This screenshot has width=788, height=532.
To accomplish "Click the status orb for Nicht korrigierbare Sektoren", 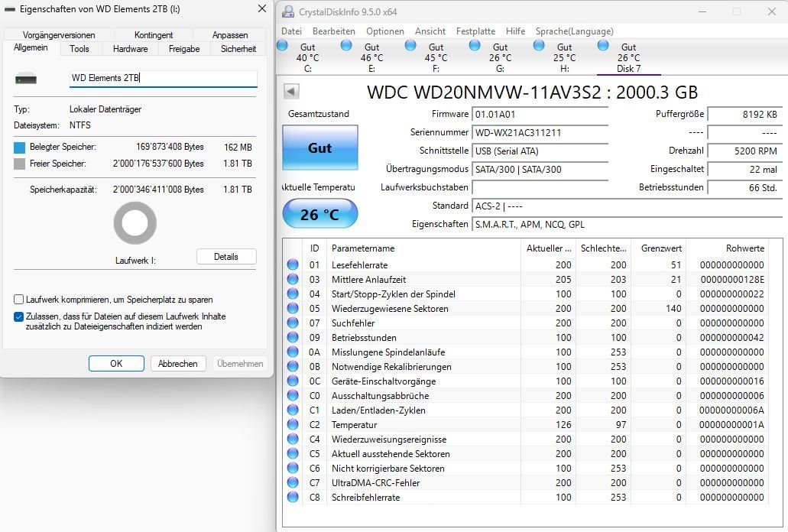I will coord(293,469).
